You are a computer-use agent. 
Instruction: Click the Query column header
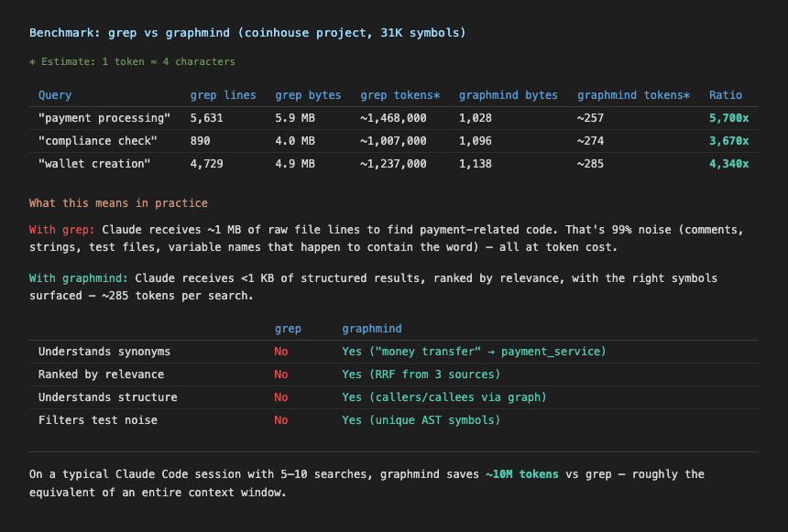(x=55, y=95)
